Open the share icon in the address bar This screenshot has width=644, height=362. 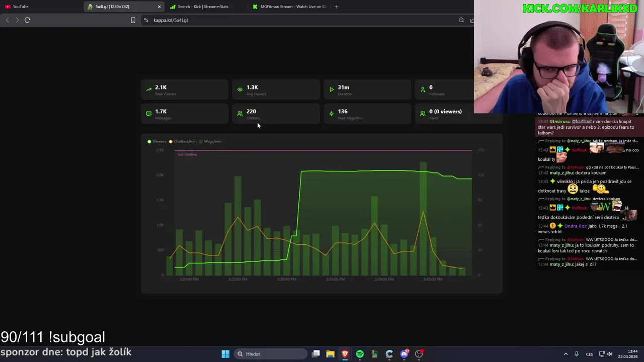[x=472, y=20]
